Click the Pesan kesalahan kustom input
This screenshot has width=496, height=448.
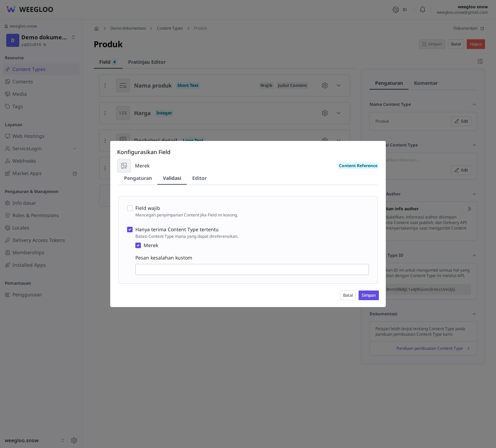click(x=252, y=269)
